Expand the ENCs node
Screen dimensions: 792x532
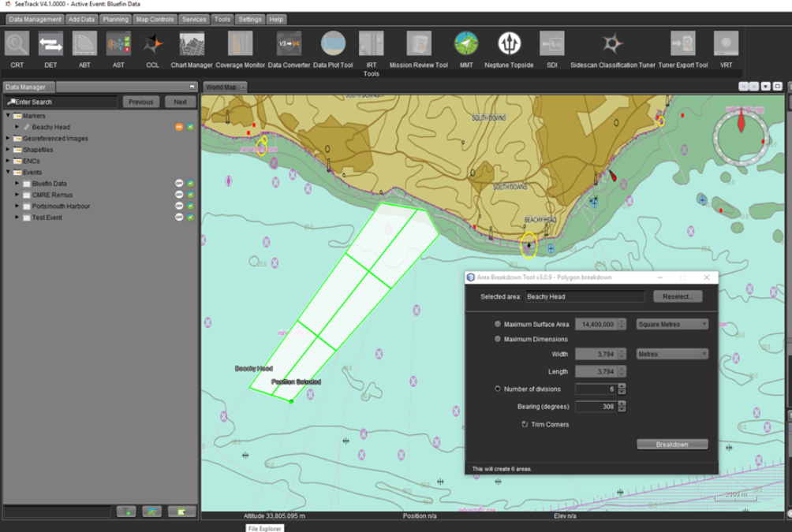click(8, 161)
